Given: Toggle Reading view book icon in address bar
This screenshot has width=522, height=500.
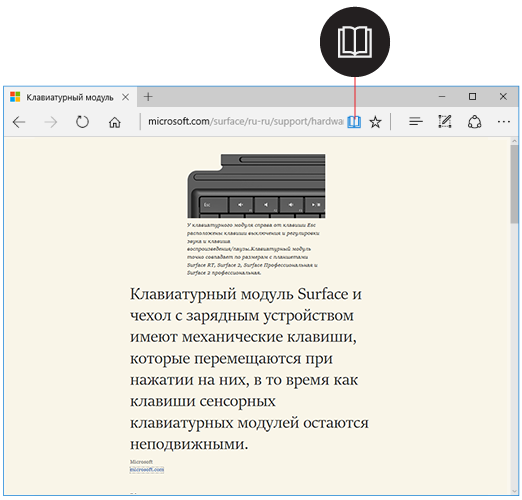Looking at the screenshot, I should (x=354, y=122).
